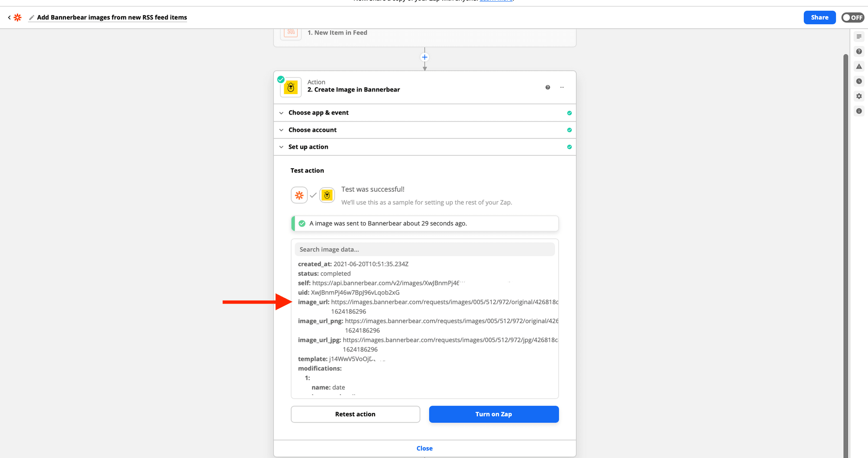The height and width of the screenshot is (458, 868).
Task: Collapse the Set up action section
Action: tap(308, 147)
